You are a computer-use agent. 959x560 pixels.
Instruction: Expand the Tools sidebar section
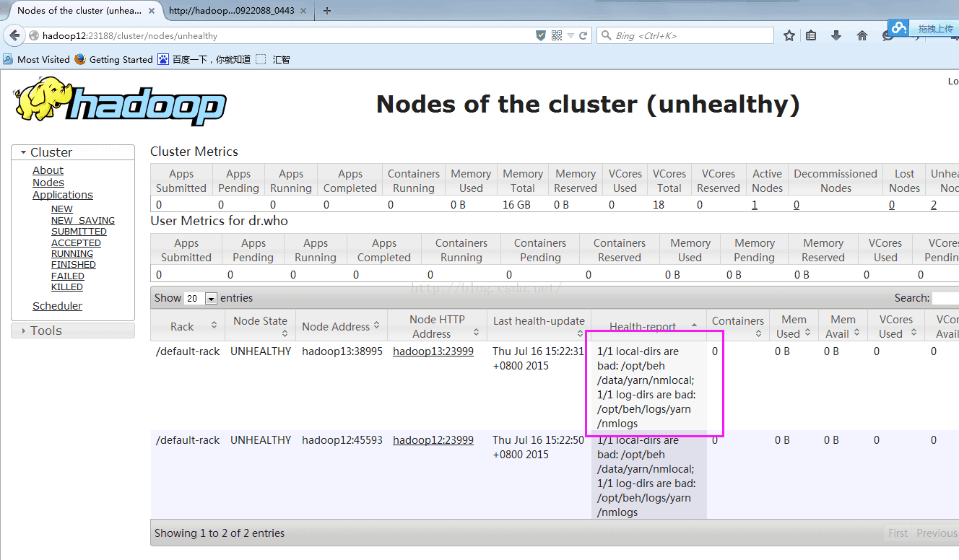click(73, 331)
